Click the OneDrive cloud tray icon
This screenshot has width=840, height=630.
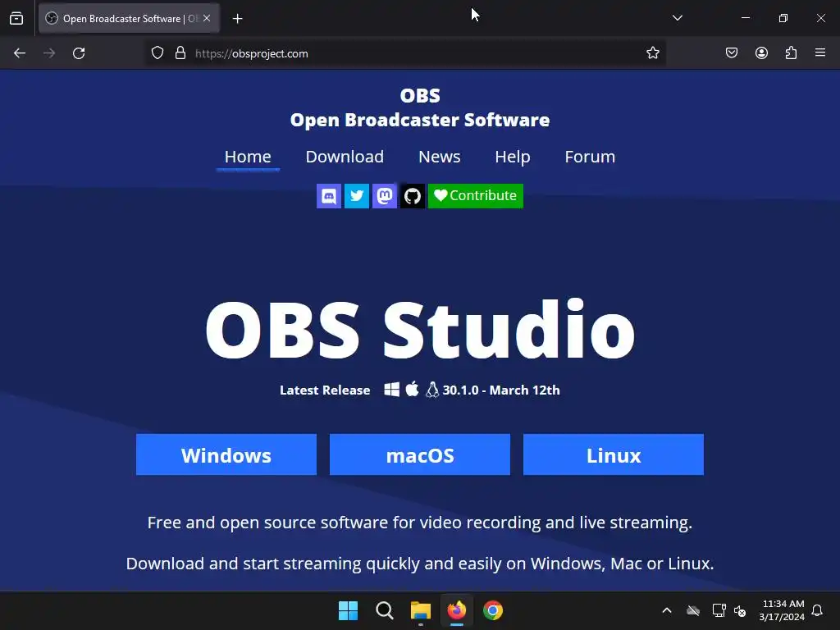click(x=693, y=610)
